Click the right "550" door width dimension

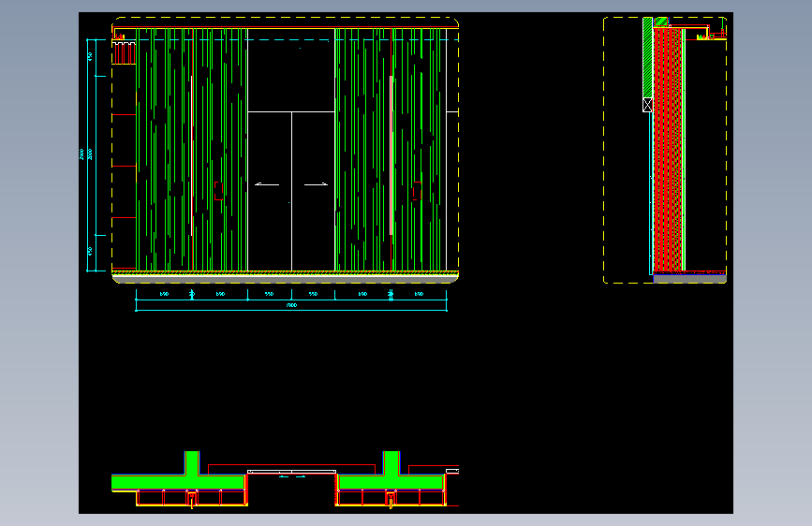(314, 294)
